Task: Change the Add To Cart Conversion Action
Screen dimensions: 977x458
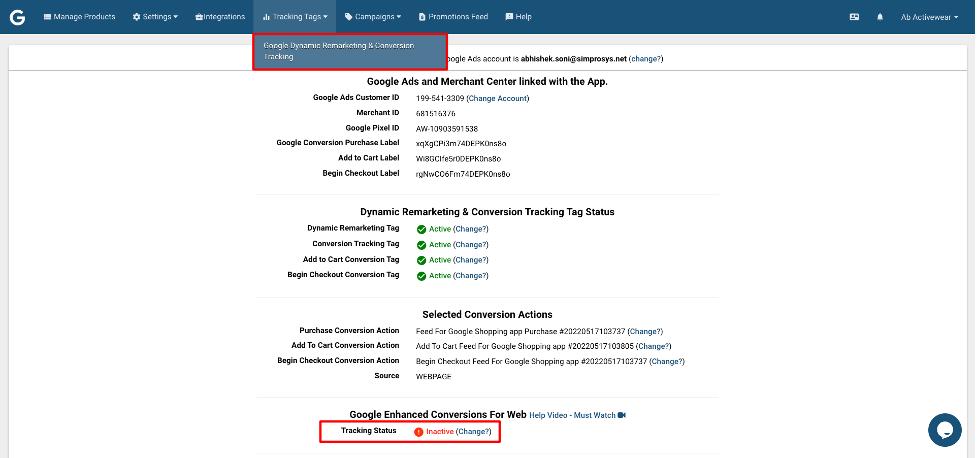Action: 654,346
